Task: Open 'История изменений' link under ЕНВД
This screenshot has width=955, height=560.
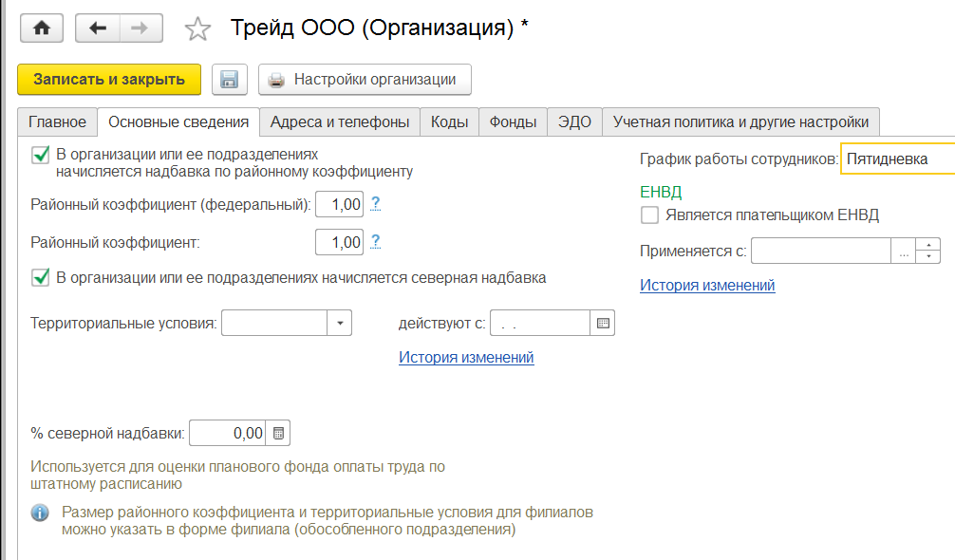Action: 707,286
